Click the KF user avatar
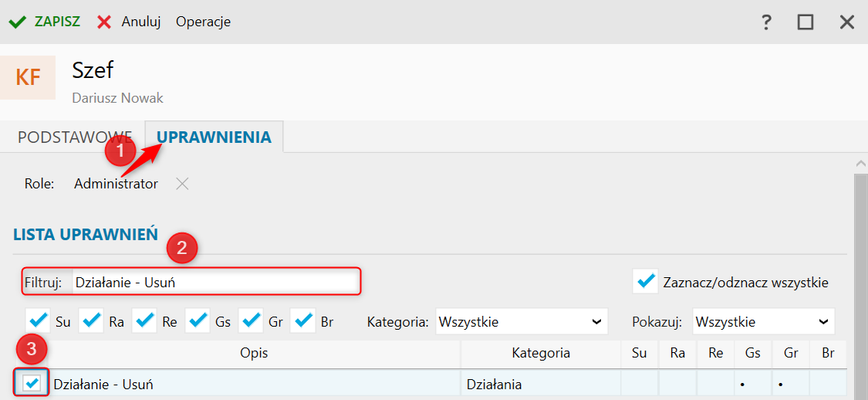Image resolution: width=868 pixels, height=400 pixels. 29,77
